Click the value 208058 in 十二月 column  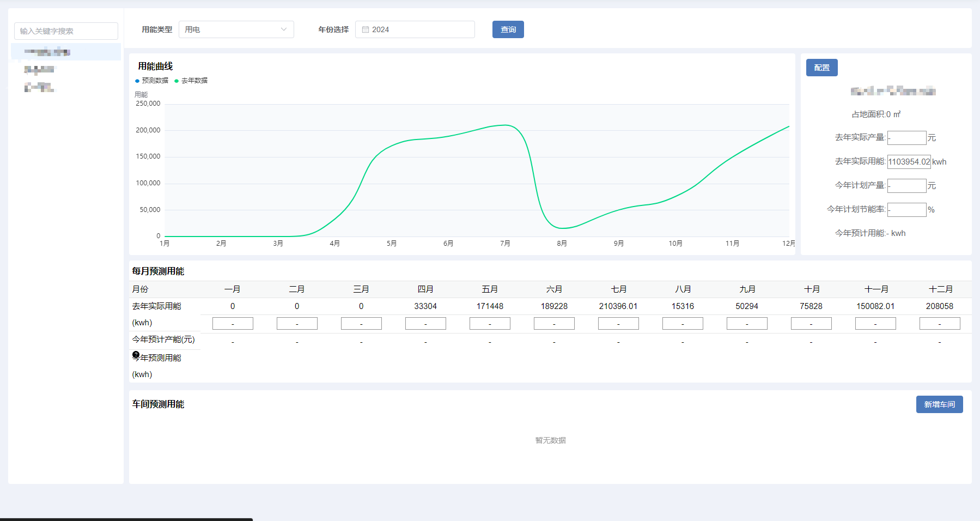pyautogui.click(x=940, y=306)
